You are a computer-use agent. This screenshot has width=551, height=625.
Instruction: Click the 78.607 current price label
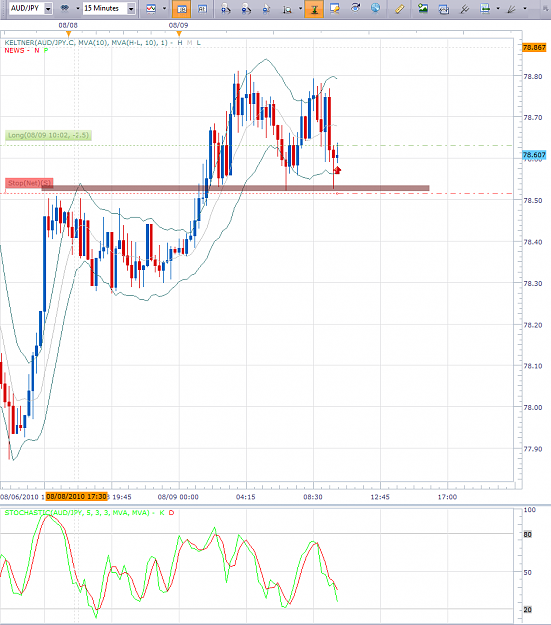pyautogui.click(x=534, y=155)
